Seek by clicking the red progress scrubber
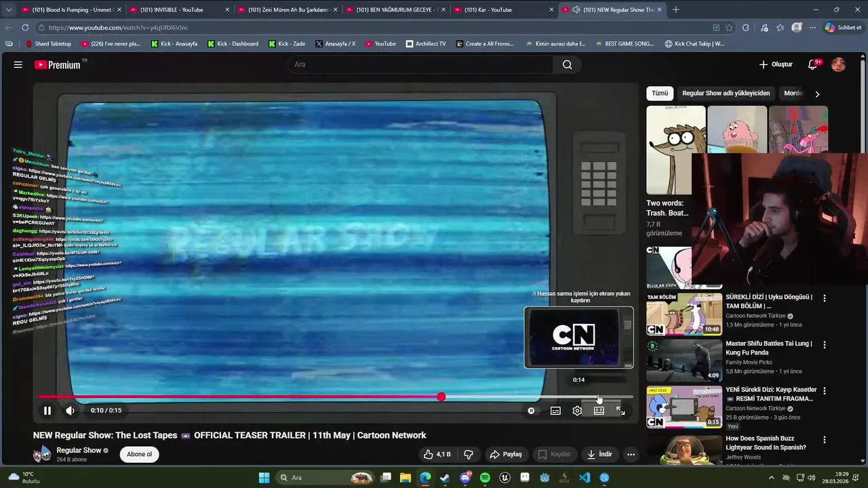 tap(441, 397)
